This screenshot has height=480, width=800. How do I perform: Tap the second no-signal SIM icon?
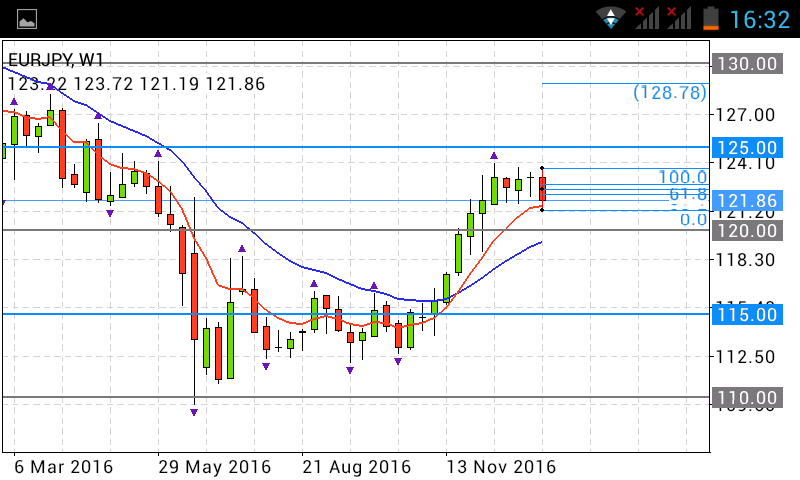click(679, 18)
